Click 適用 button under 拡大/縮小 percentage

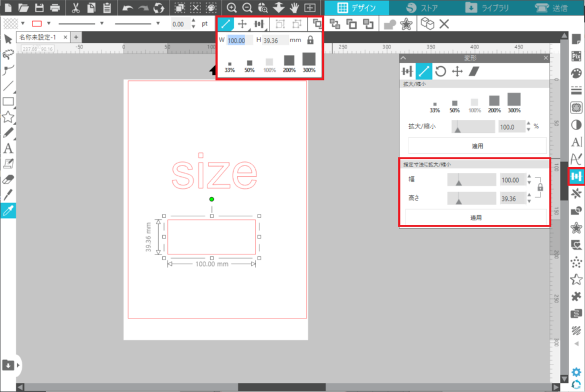pyautogui.click(x=477, y=146)
